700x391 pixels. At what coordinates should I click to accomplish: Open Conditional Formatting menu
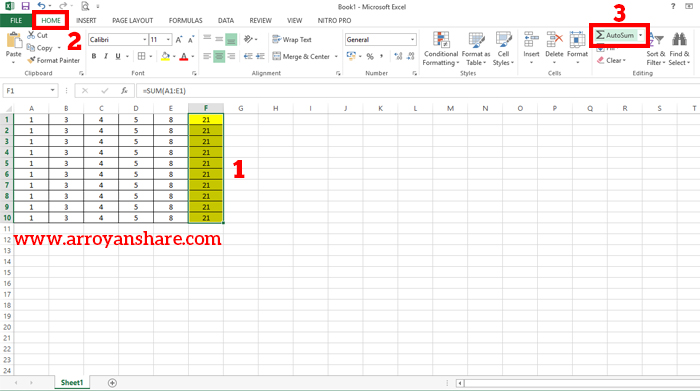click(441, 49)
